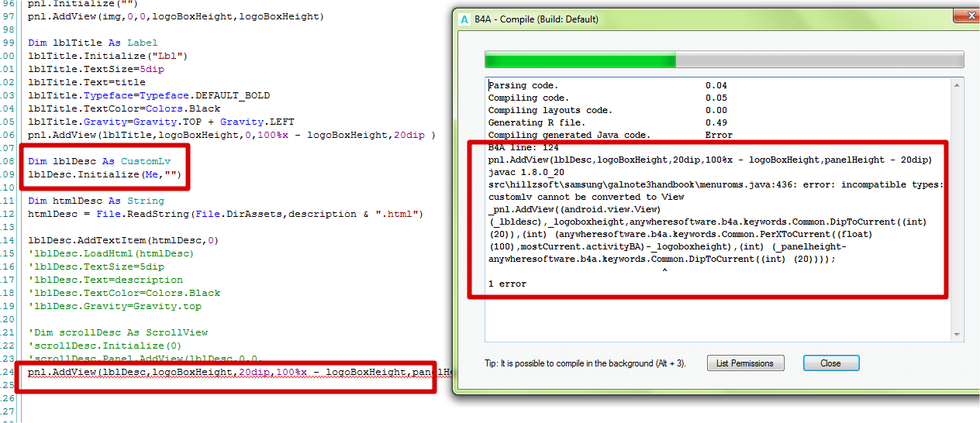Image resolution: width=980 pixels, height=423 pixels.
Task: Click the List Permissions button
Action: pyautogui.click(x=746, y=363)
